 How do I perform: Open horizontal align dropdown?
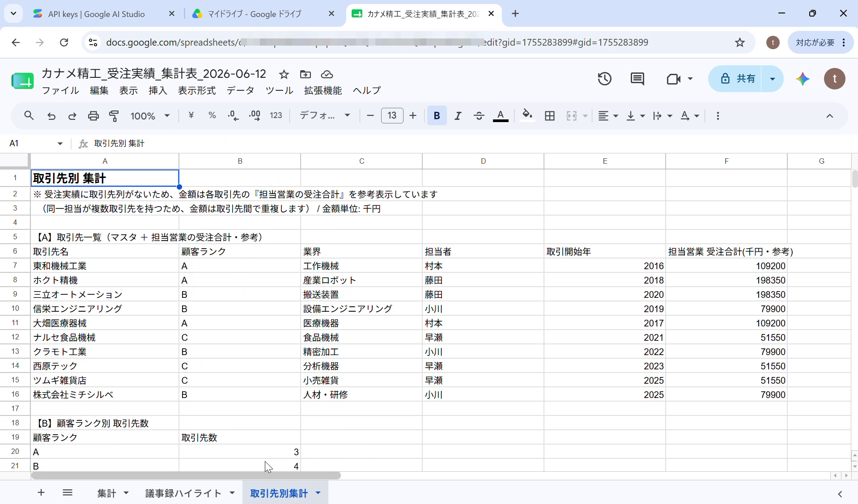608,116
